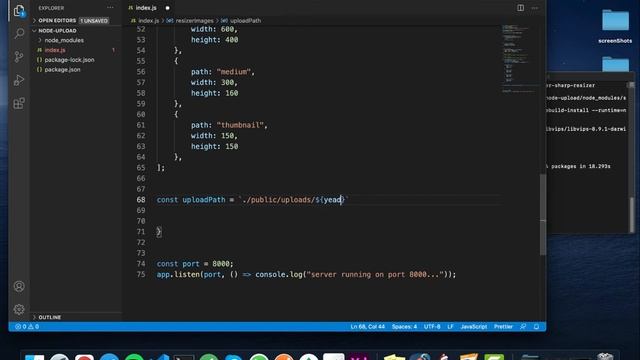Change language mode JavaScript
640x360 pixels.
(x=473, y=327)
